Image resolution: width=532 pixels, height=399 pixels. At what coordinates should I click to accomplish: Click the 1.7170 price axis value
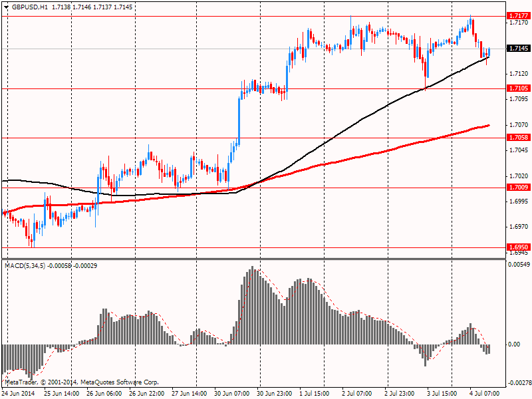pos(519,23)
